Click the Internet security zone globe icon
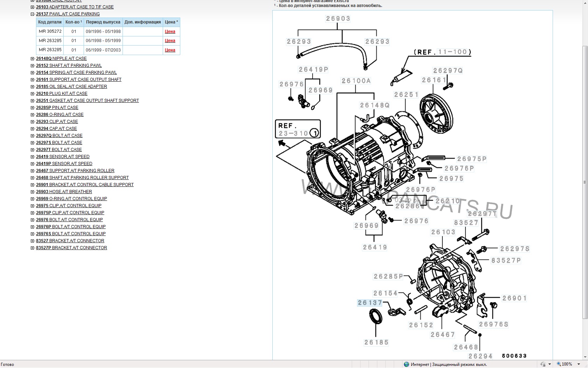This screenshot has width=588, height=368. tap(406, 364)
